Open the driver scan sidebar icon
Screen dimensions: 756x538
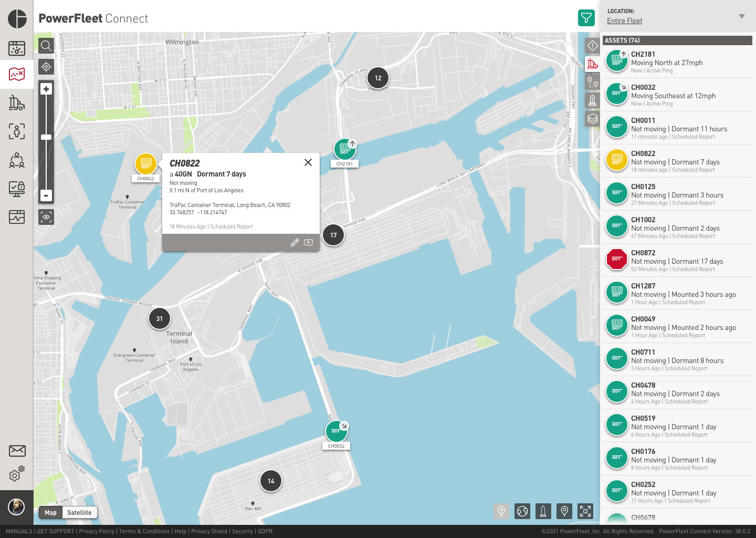click(x=17, y=131)
